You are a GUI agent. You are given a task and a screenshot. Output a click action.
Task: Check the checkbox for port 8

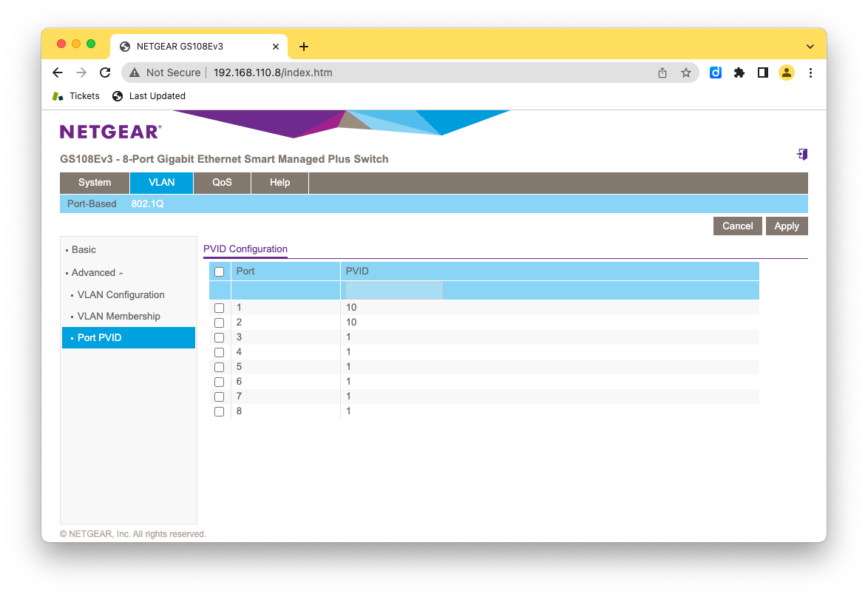coord(219,412)
